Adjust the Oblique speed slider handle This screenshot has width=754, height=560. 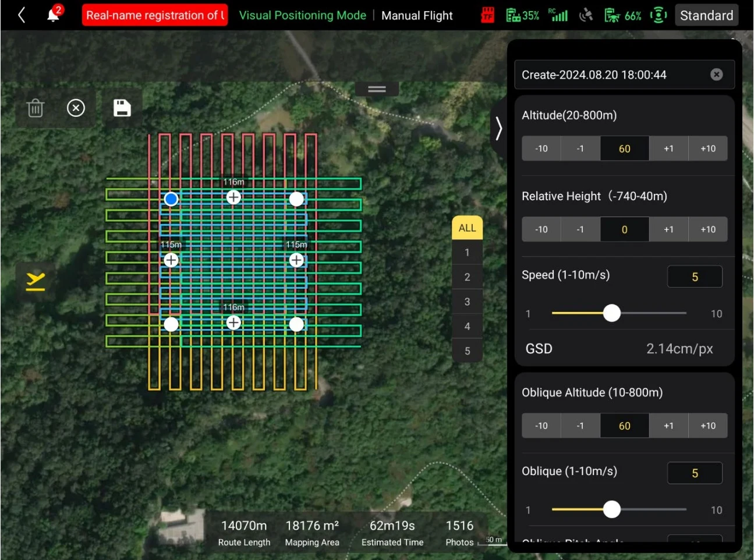(x=612, y=509)
